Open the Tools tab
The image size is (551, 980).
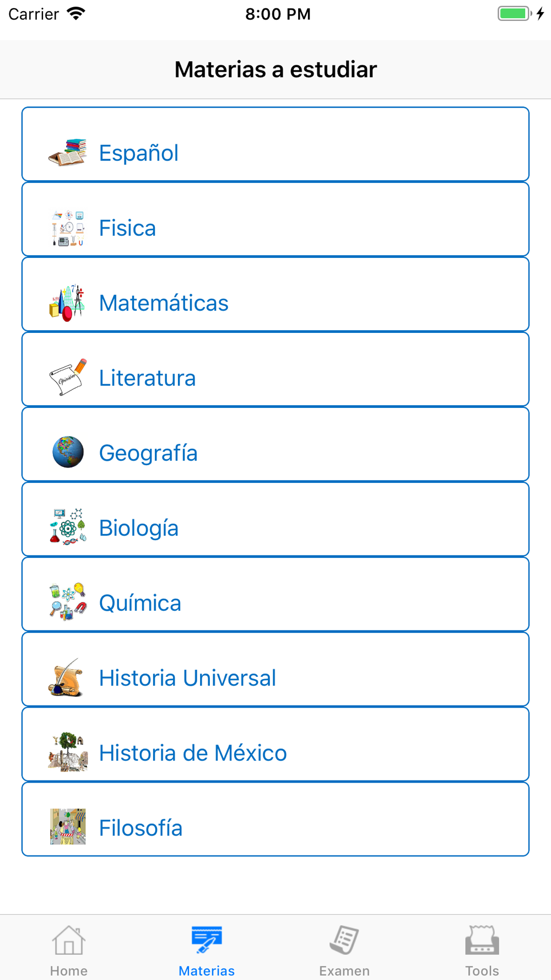tap(482, 950)
